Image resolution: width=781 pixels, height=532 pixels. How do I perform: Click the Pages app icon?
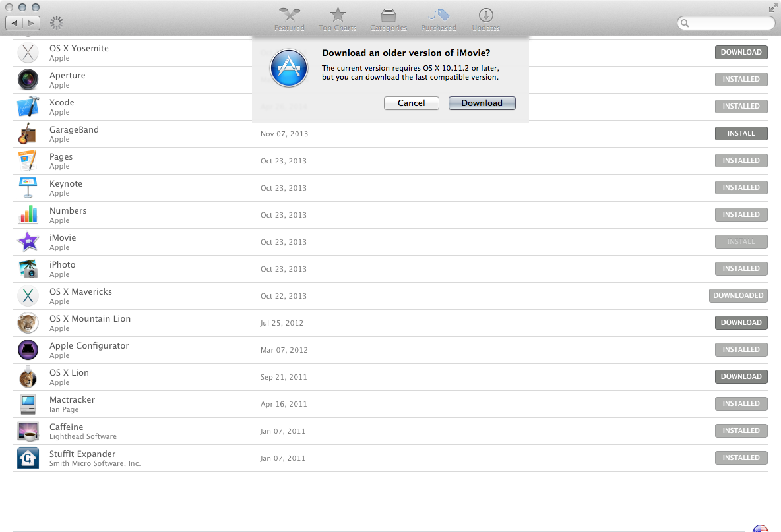tap(28, 160)
